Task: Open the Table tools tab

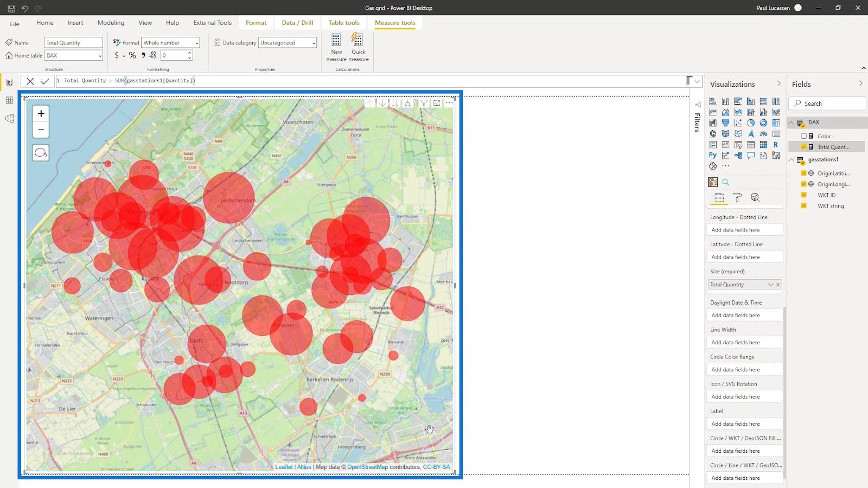Action: pyautogui.click(x=344, y=23)
